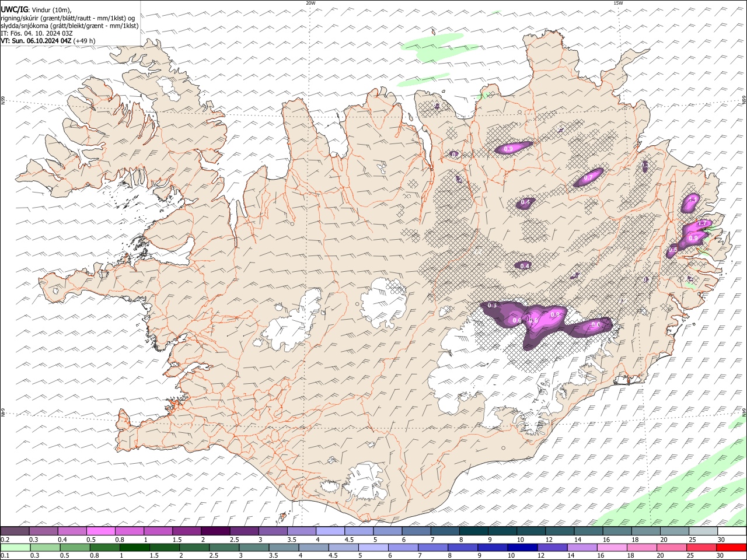747x560 pixels.
Task: Click the 2 dark green swatch in lower legend
Action: (194, 547)
